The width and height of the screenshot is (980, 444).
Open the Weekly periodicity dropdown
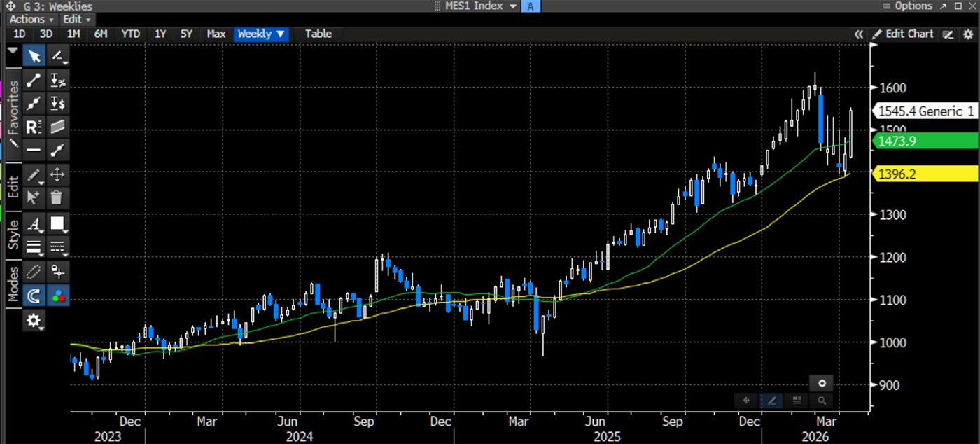tap(261, 34)
